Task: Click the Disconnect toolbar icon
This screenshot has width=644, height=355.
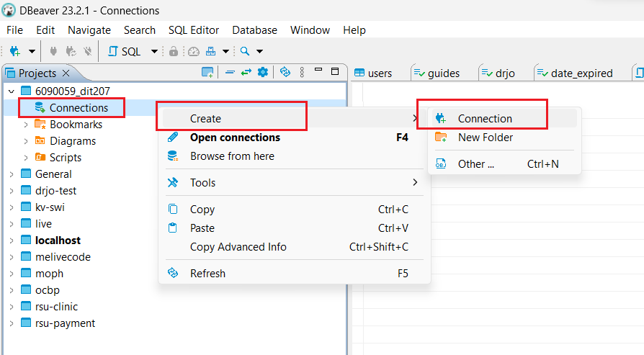Action: pos(87,51)
